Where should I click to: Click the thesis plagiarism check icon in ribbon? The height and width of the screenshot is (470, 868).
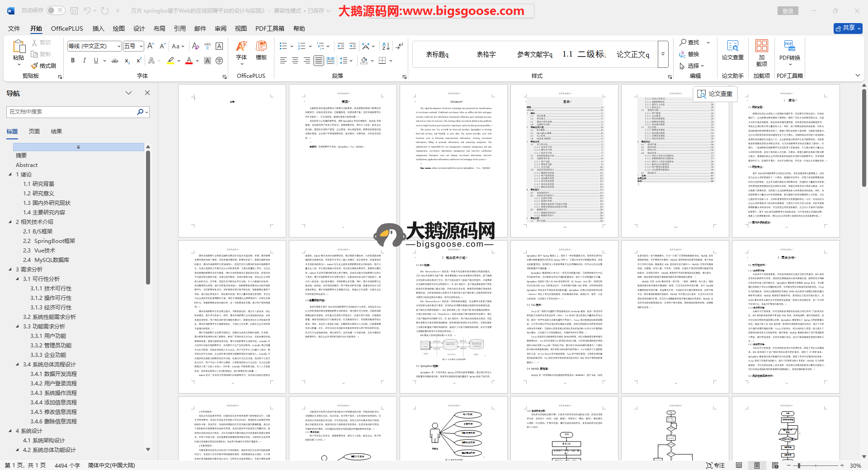(x=732, y=50)
